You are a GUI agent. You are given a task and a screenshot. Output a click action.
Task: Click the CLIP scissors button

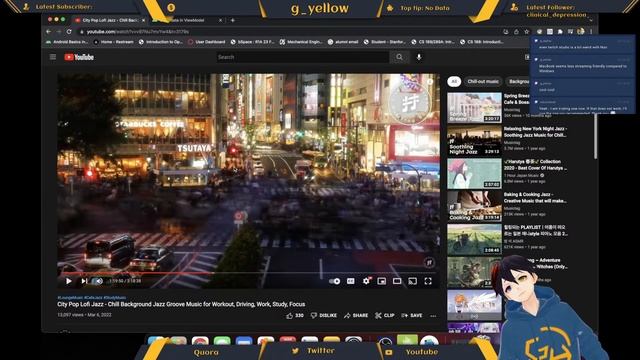pyautogui.click(x=384, y=316)
